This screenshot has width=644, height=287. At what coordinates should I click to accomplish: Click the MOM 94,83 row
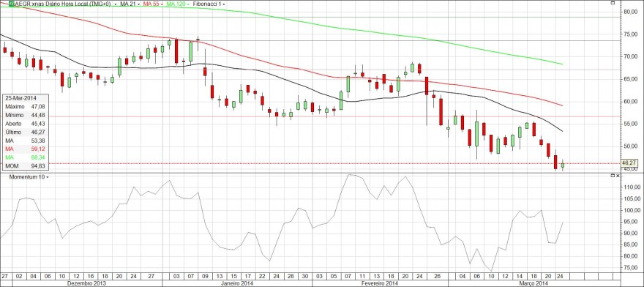25,165
